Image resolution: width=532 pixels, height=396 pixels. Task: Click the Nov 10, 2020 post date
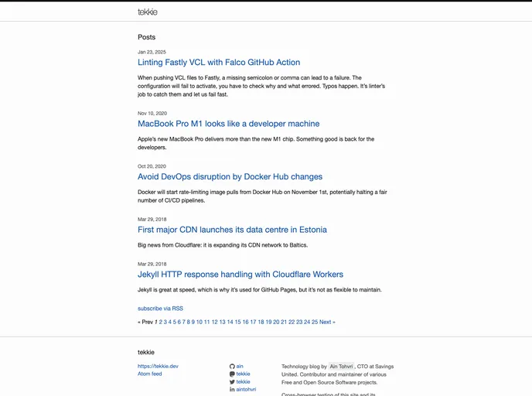pos(152,114)
